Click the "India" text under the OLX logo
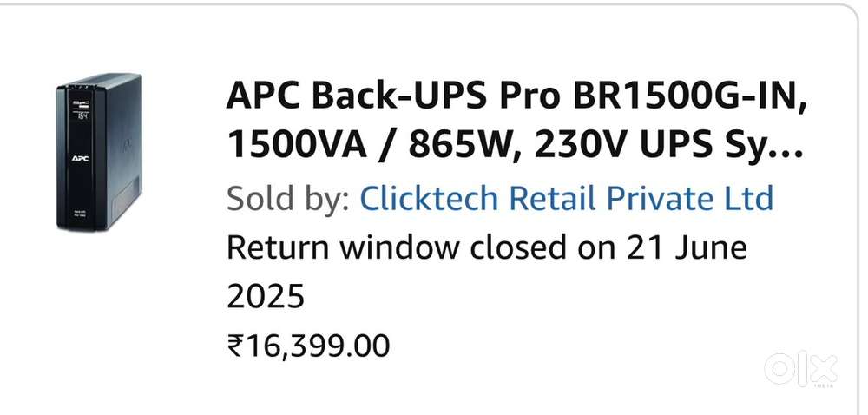This screenshot has width=868, height=415. [823, 386]
